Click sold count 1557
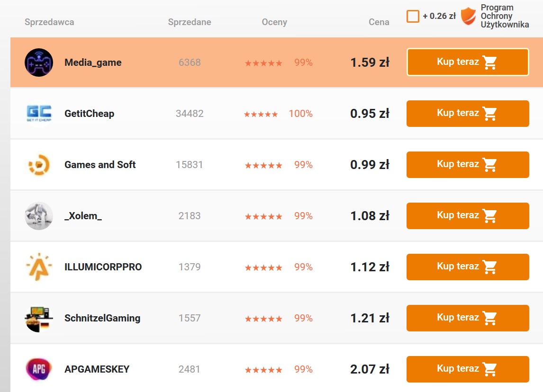The height and width of the screenshot is (392, 543). pos(190,318)
